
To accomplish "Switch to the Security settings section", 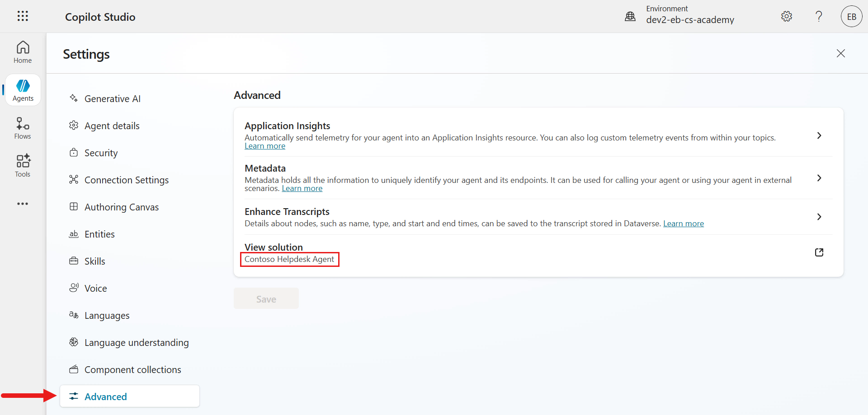I will click(101, 153).
